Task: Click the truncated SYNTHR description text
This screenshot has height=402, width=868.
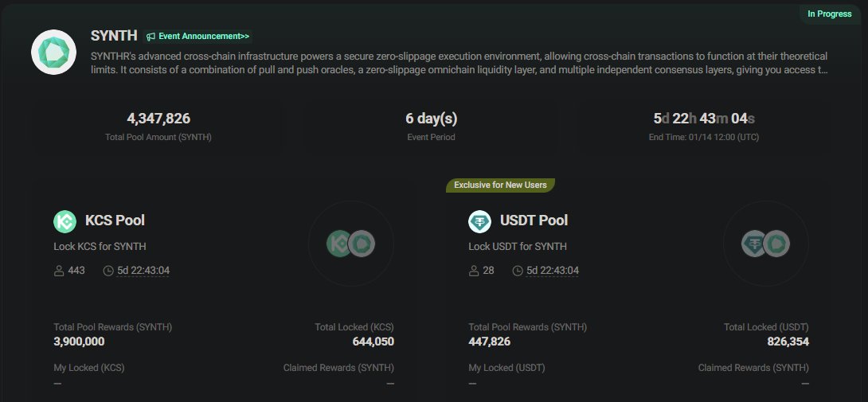Action: tap(459, 63)
